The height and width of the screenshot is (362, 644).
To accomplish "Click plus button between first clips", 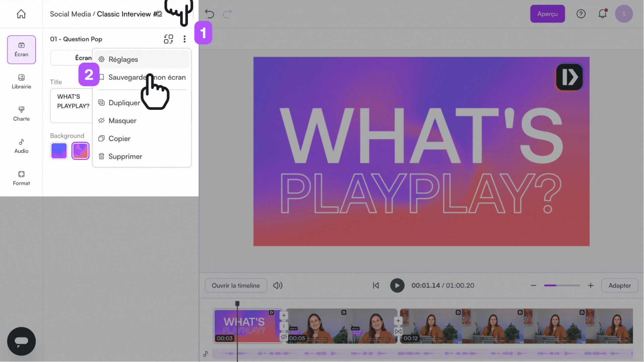I will [x=284, y=315].
